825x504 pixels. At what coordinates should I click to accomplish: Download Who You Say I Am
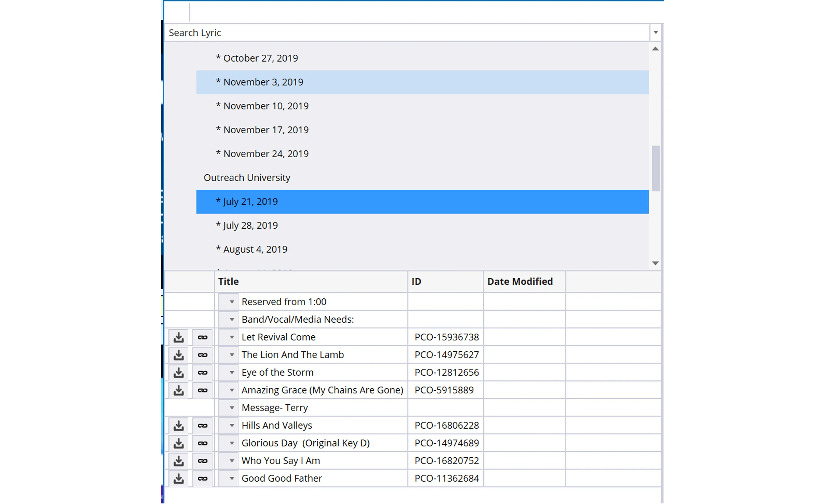click(x=179, y=460)
